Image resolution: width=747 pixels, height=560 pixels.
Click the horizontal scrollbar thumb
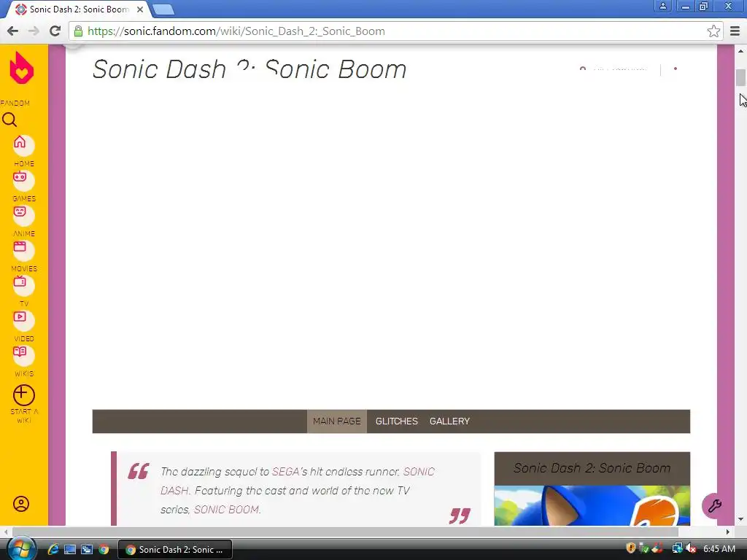click(x=345, y=532)
